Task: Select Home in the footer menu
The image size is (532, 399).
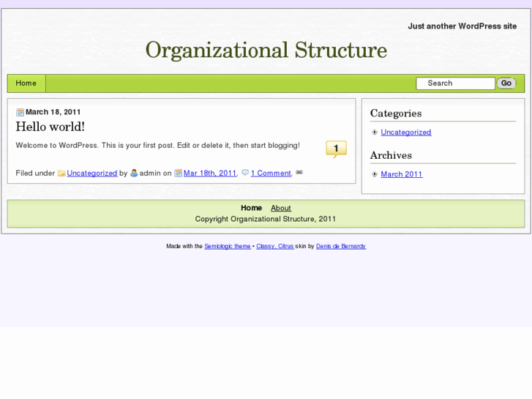Action: click(252, 208)
